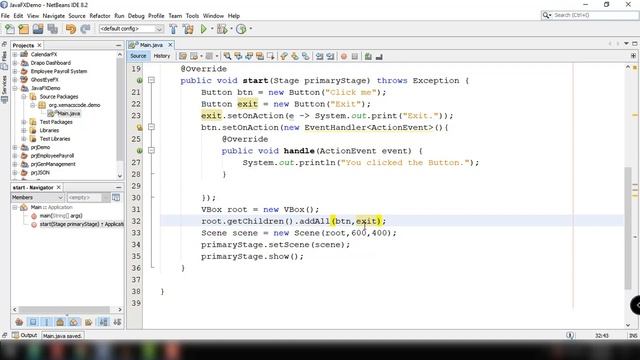This screenshot has width=640, height=360.
Task: Open the Debug menu
Action: coord(136,16)
